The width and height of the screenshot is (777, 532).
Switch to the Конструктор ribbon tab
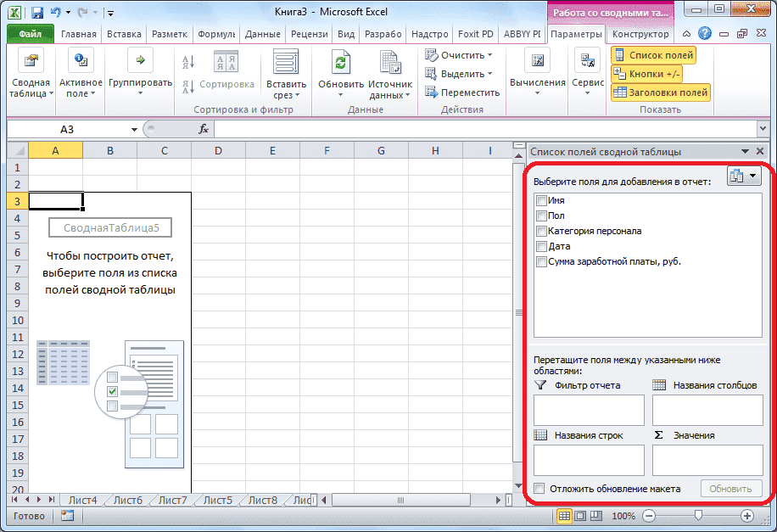tap(640, 36)
